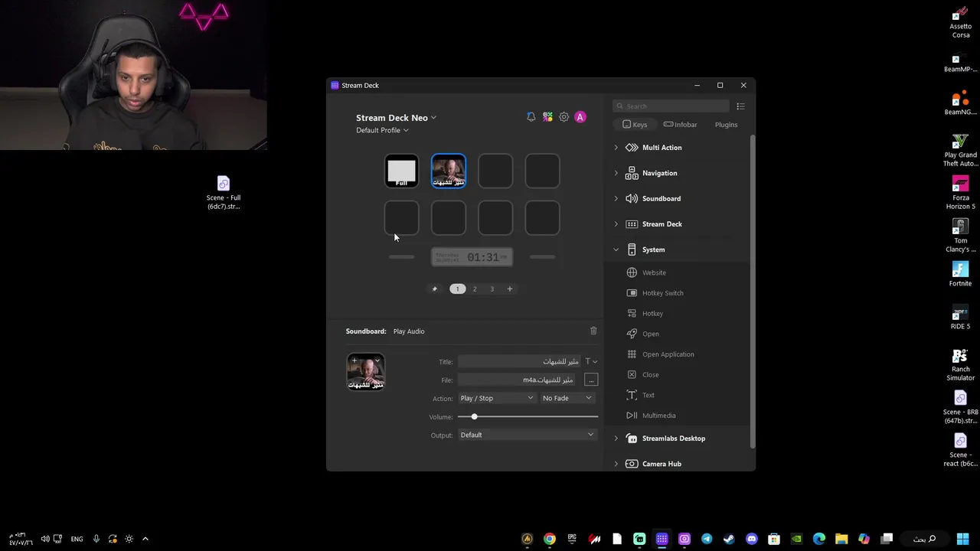Open Steam from the taskbar
Viewport: 980px width, 551px height.
point(729,539)
